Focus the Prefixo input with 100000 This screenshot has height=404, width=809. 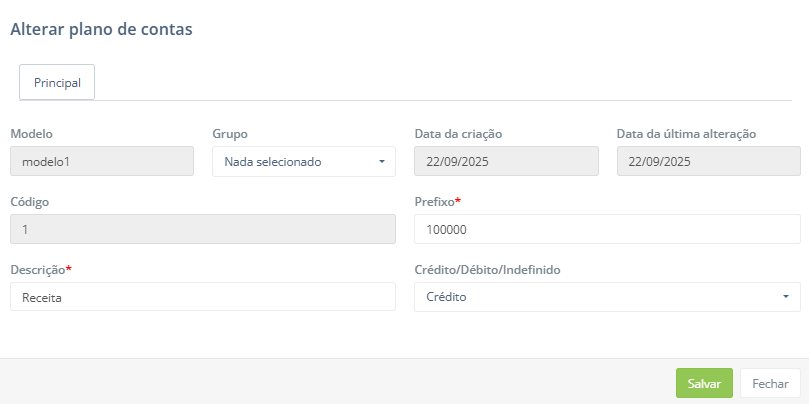click(607, 229)
